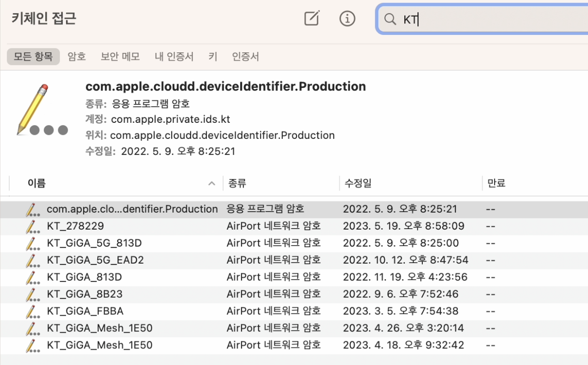
Task: Click 응용 프로그램 암호 in the list row
Action: (x=265, y=209)
